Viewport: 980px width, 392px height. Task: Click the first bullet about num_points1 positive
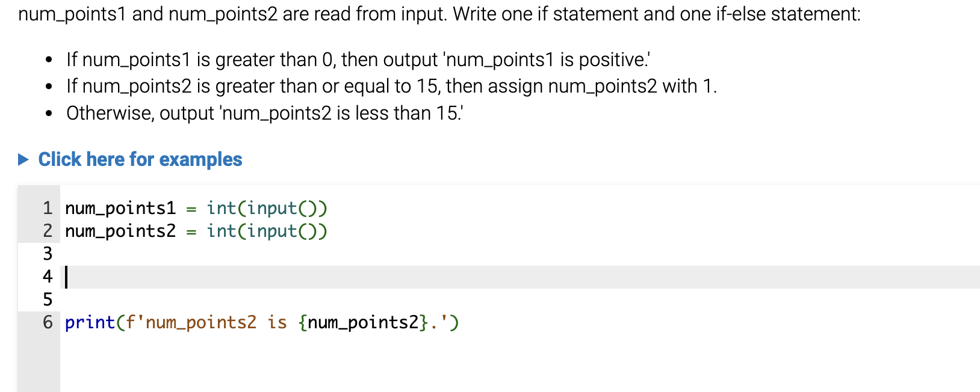click(x=359, y=59)
